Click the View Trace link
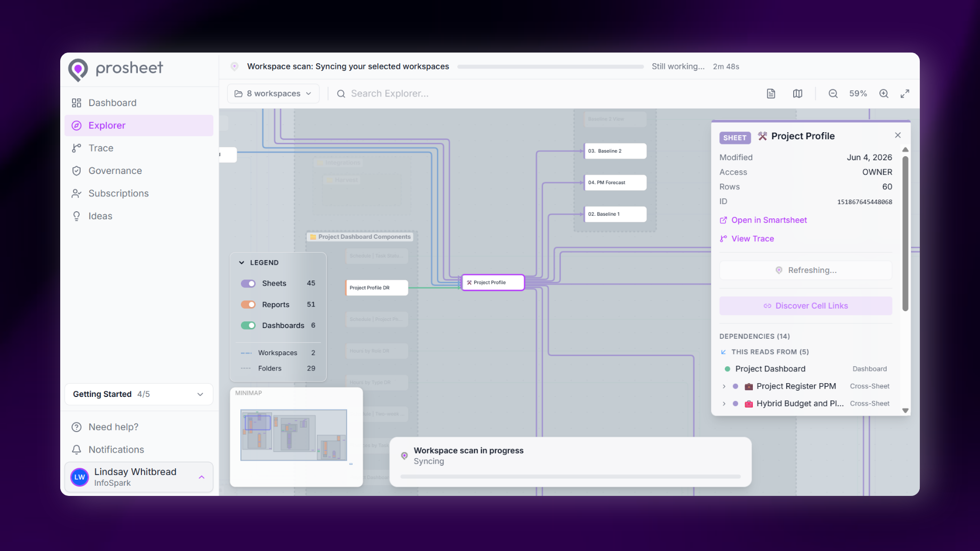Screen dimensions: 980x551 tap(747, 239)
